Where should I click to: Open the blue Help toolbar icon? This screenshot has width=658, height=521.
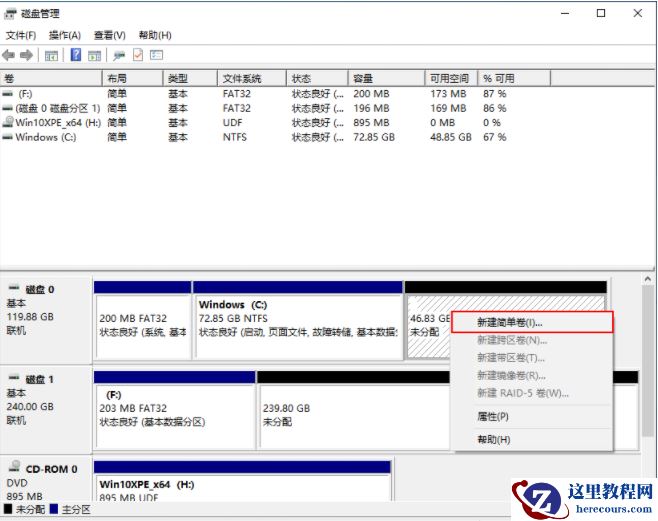(x=76, y=55)
